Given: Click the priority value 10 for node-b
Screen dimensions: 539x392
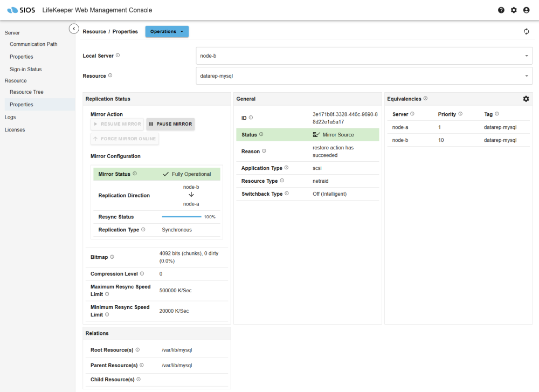Looking at the screenshot, I should point(441,140).
